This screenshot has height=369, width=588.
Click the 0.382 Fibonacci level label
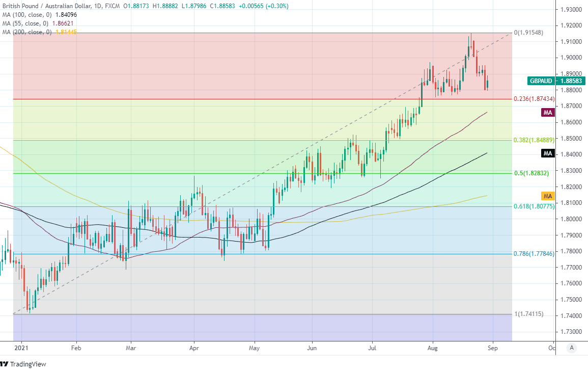pos(534,140)
